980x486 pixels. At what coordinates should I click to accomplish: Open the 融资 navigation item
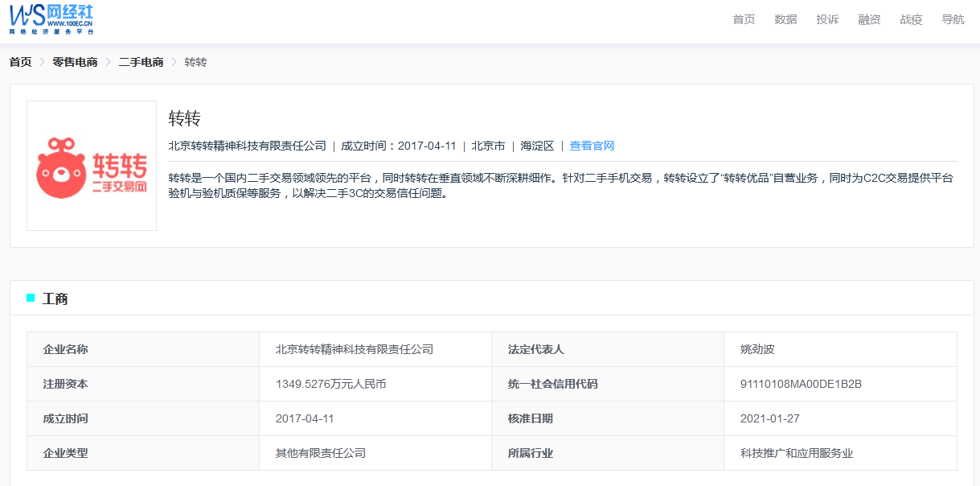pos(869,19)
